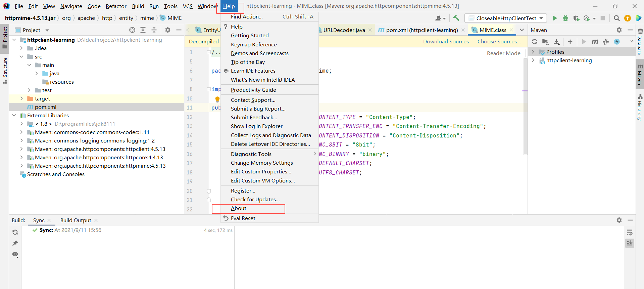
Task: Collapse External Libraries node
Action: click(x=14, y=115)
